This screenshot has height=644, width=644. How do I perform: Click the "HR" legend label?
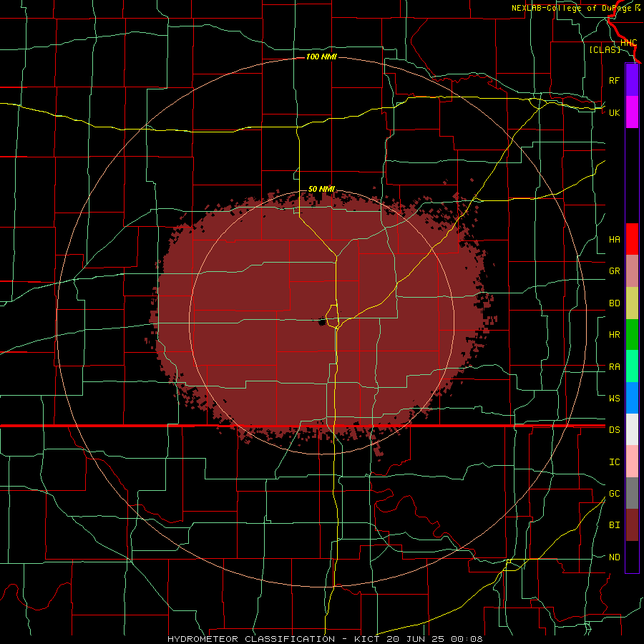614,335
